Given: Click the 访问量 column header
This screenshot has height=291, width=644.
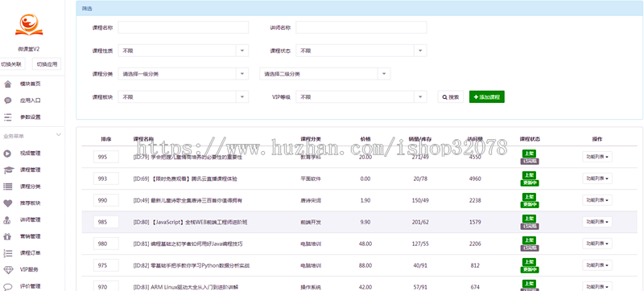Looking at the screenshot, I should point(475,139).
